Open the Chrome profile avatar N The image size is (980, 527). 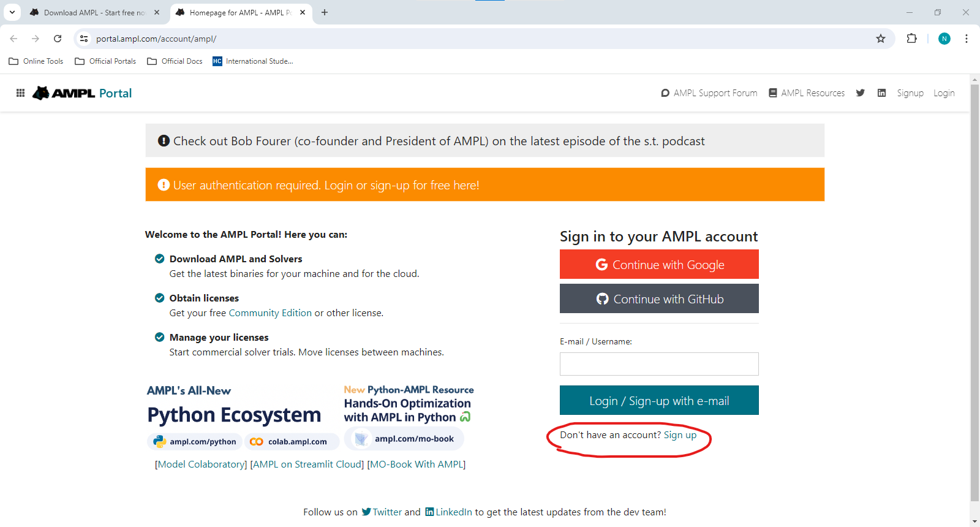[x=944, y=39]
